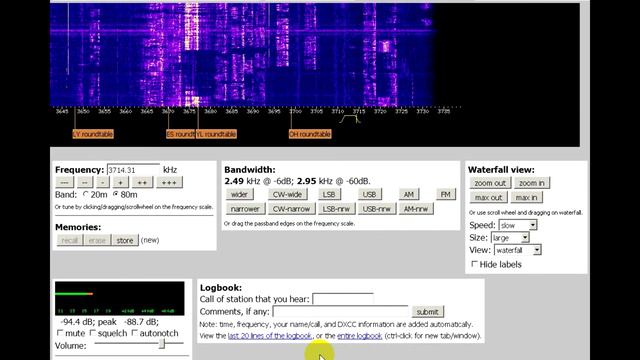Click the LY roundtable label
This screenshot has height=360, width=640.
(x=93, y=134)
